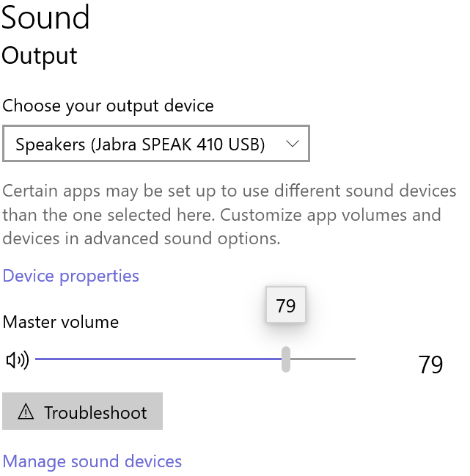The image size is (470, 476).
Task: Open the Manage sound devices link
Action: click(92, 461)
